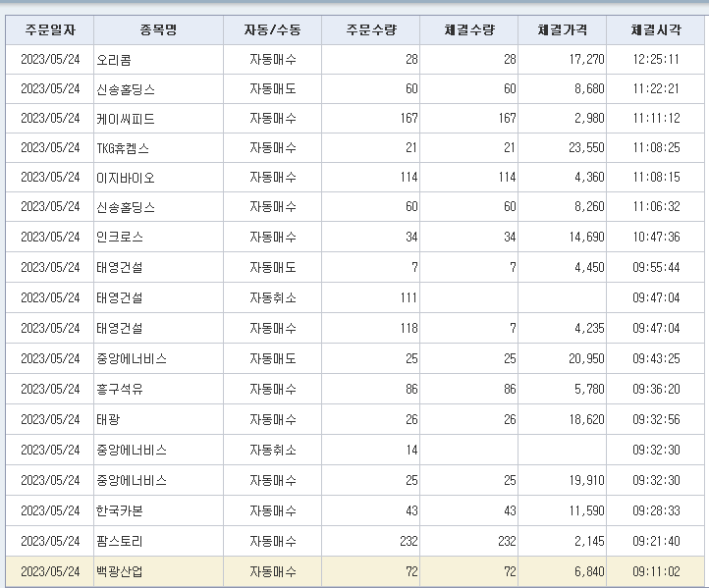Click the execution time 09:36:20
The width and height of the screenshot is (709, 588).
[656, 389]
